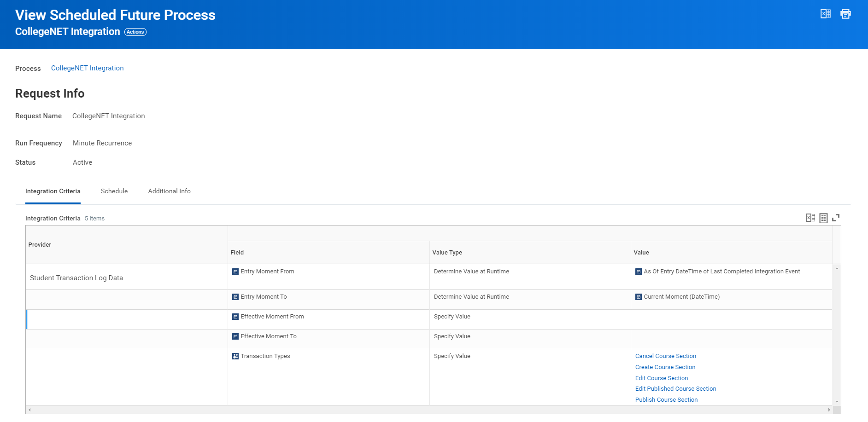The height and width of the screenshot is (422, 868).
Task: Open the Integration Criteria grid view icon
Action: point(823,218)
